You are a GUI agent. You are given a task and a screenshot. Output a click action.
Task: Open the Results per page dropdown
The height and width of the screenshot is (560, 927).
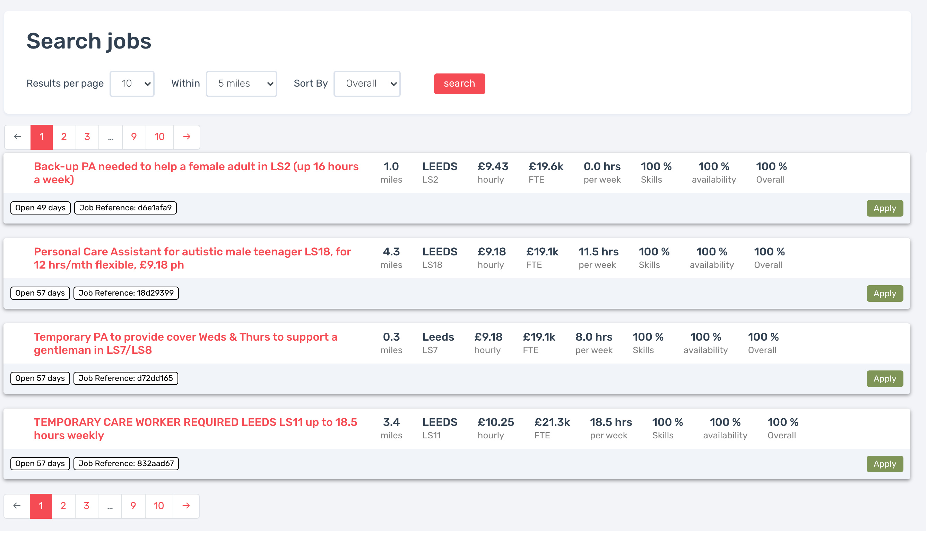(x=132, y=84)
